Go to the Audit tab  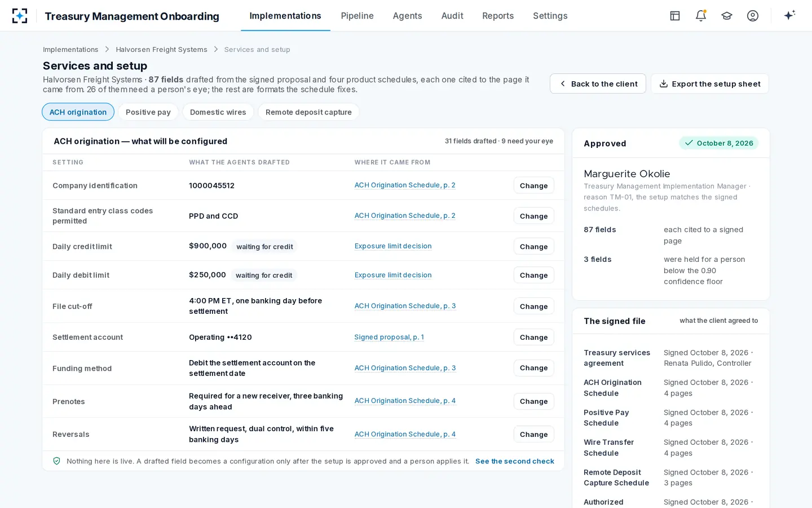(452, 16)
